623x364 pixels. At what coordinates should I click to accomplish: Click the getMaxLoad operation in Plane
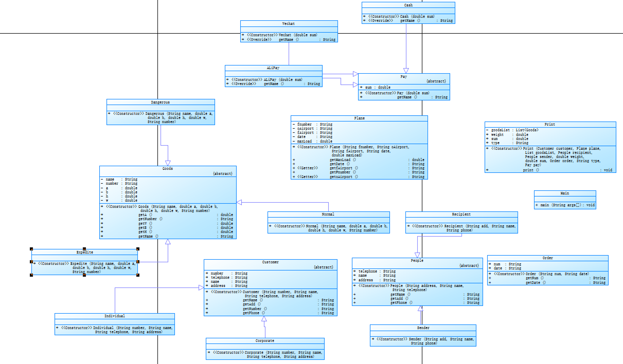pos(340,160)
